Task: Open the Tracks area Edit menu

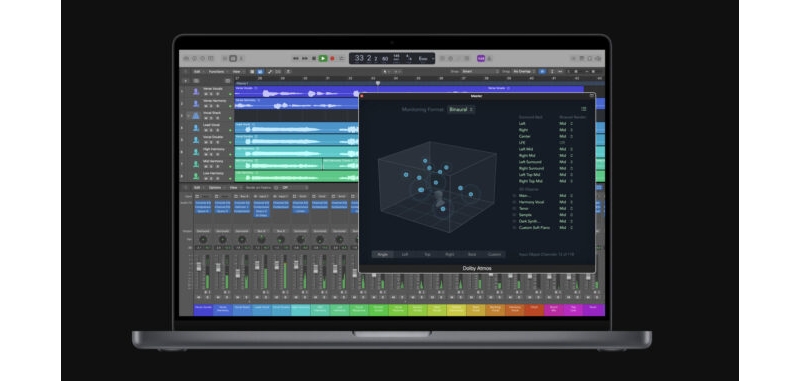Action: (197, 72)
